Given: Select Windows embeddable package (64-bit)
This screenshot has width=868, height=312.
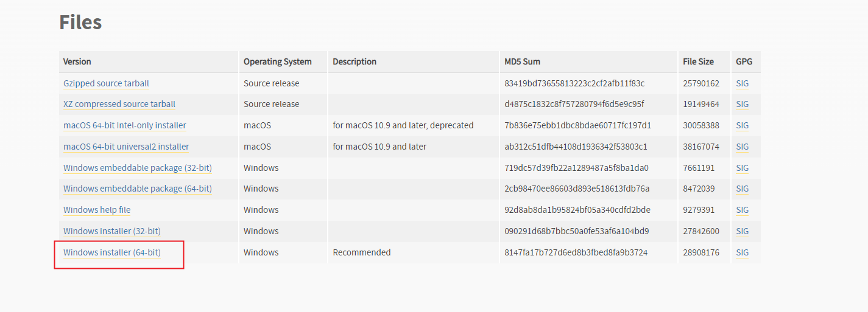Looking at the screenshot, I should (138, 189).
